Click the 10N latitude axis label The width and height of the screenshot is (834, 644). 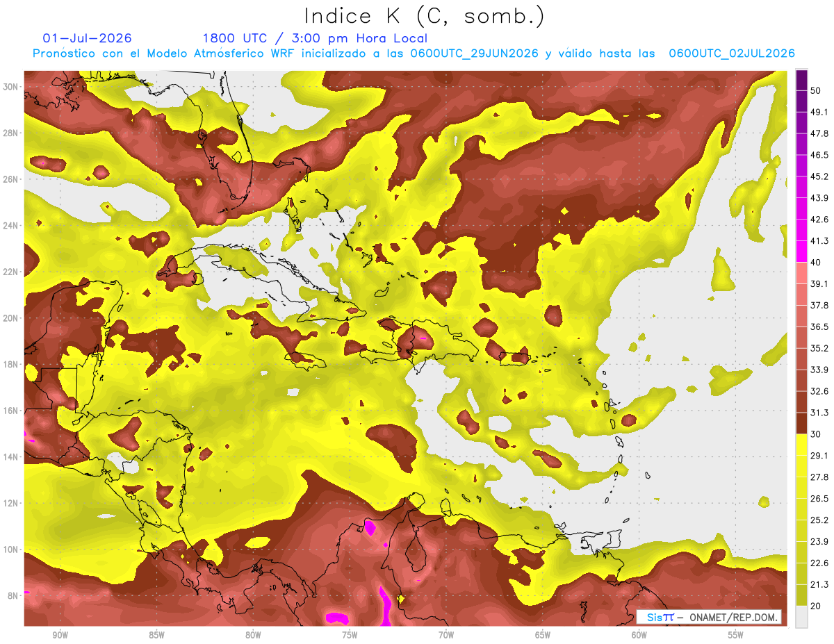point(11,550)
